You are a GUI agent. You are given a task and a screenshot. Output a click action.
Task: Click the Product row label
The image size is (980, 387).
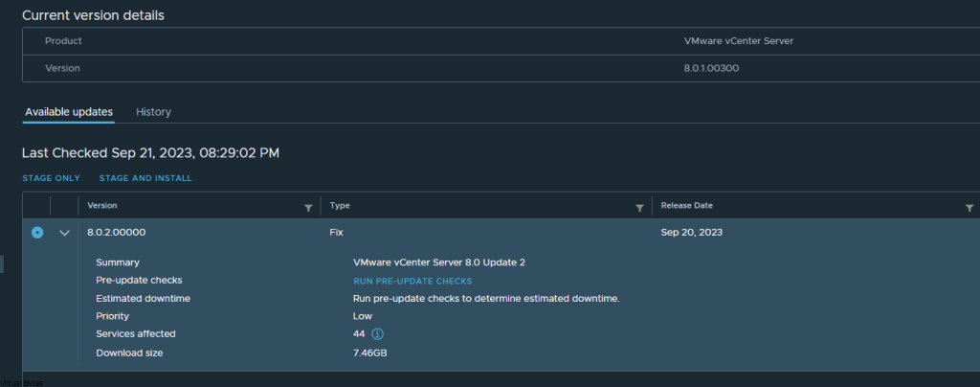63,40
